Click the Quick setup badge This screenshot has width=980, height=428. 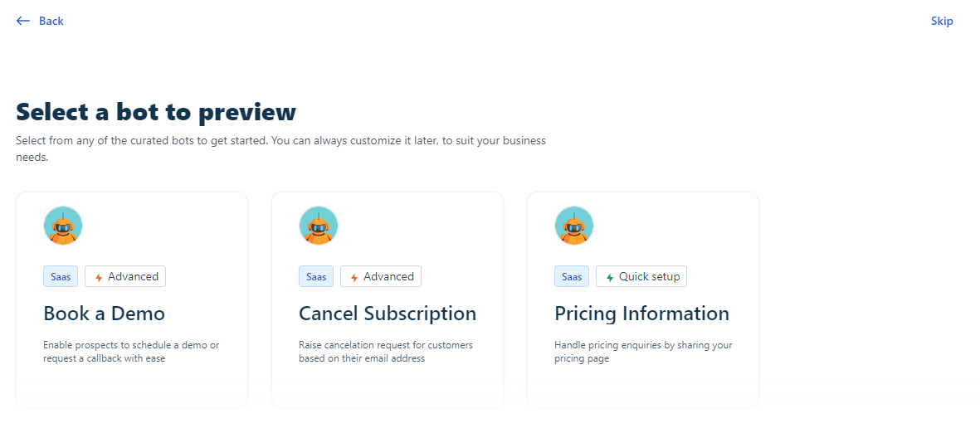(642, 276)
